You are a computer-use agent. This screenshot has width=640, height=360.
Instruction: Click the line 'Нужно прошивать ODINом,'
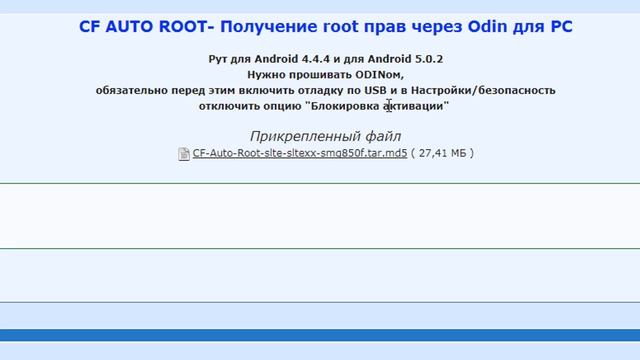325,75
